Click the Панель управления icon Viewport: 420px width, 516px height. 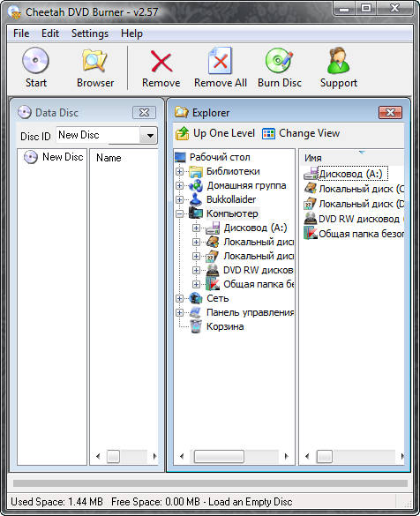pyautogui.click(x=196, y=312)
